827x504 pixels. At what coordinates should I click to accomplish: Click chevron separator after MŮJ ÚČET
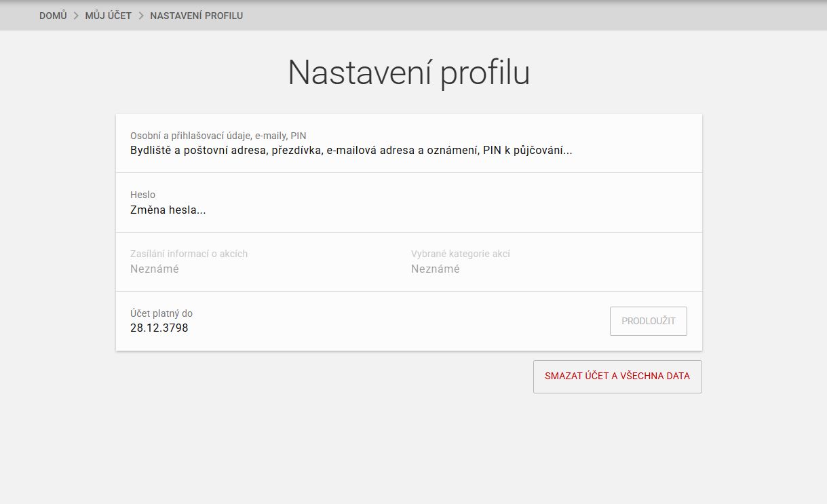[x=141, y=16]
